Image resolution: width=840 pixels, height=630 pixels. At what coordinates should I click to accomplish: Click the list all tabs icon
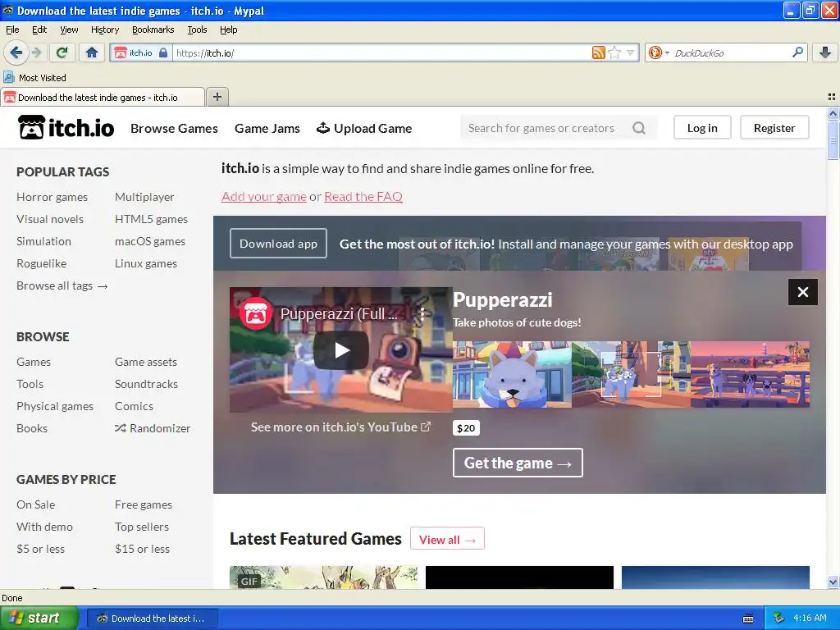click(832, 97)
